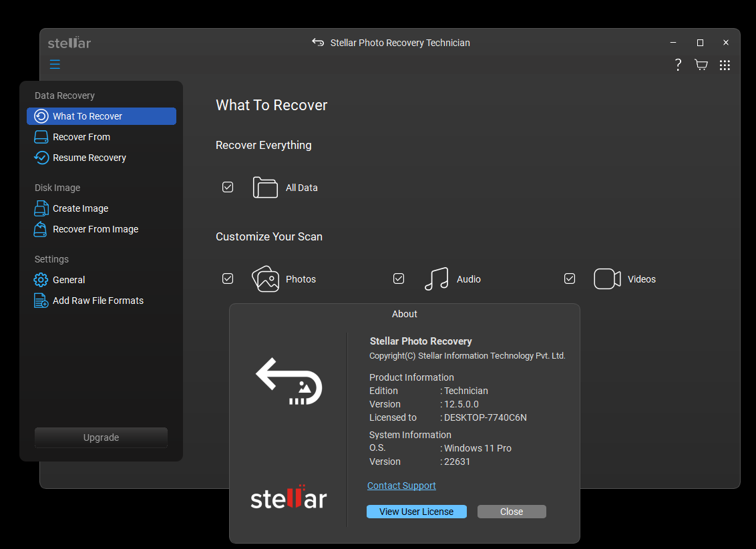
Task: Click the Disk Image section label
Action: click(57, 188)
